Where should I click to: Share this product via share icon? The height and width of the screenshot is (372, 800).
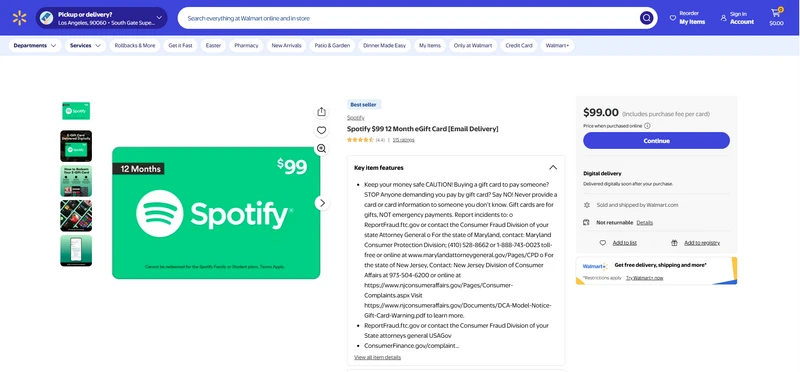(321, 111)
